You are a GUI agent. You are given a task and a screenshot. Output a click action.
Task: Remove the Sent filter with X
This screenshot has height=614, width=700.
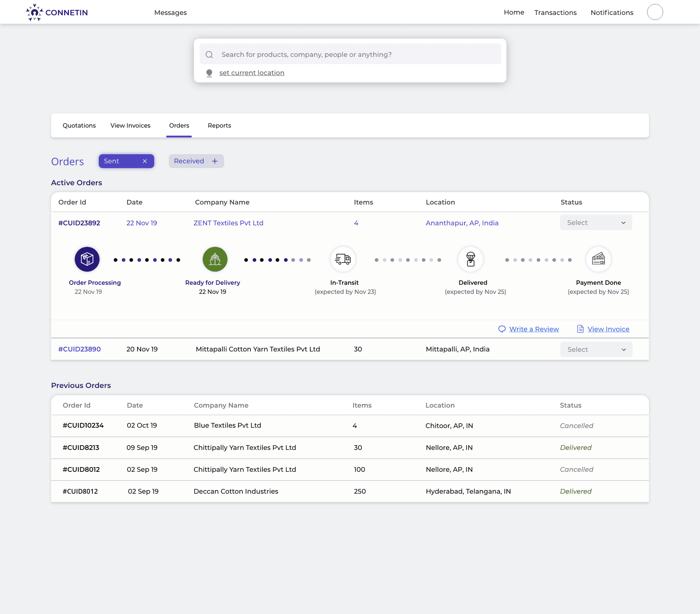(145, 161)
